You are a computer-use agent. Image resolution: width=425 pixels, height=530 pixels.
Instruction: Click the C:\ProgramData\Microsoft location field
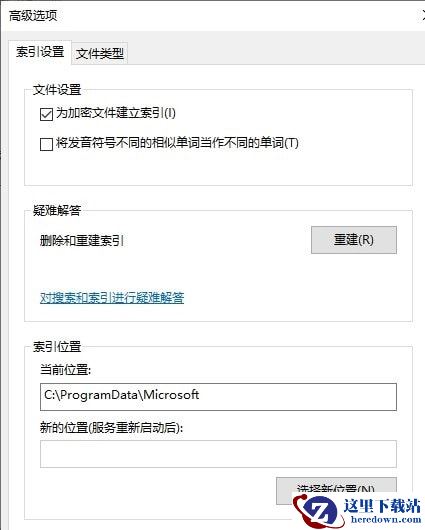[218, 397]
